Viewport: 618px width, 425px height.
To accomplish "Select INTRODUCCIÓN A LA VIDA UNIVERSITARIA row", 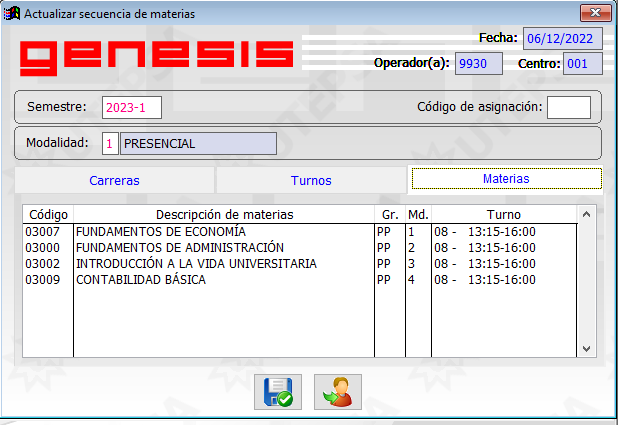I will (196, 264).
